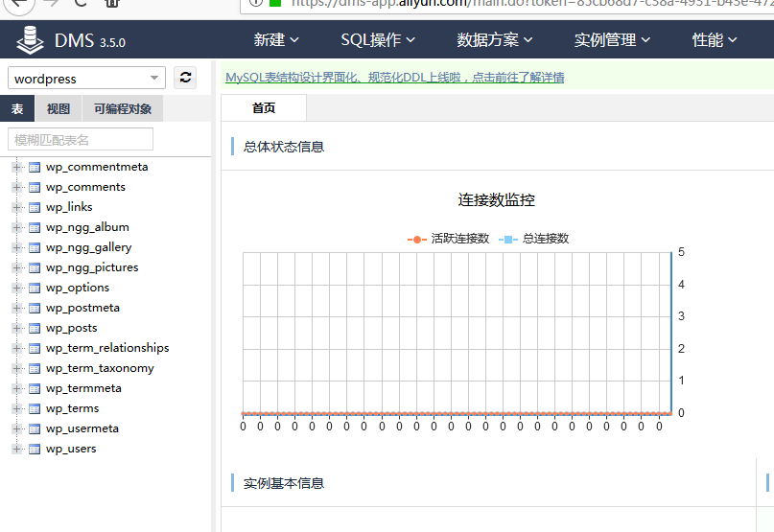The image size is (774, 532).
Task: Select the wp_term_relationships table name
Action: click(107, 348)
